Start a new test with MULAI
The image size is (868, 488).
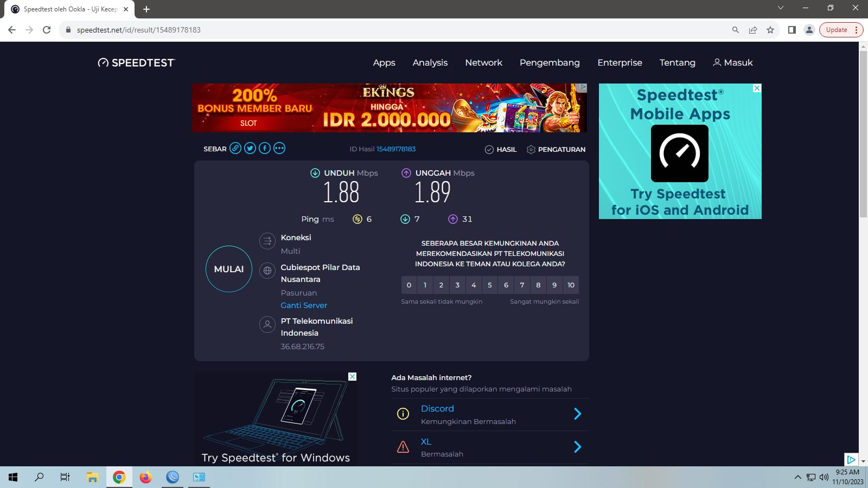pyautogui.click(x=229, y=269)
